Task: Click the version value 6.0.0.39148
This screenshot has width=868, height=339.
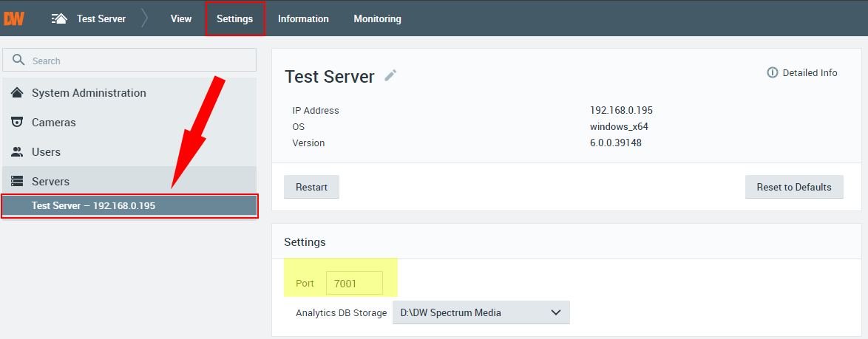Action: (617, 143)
